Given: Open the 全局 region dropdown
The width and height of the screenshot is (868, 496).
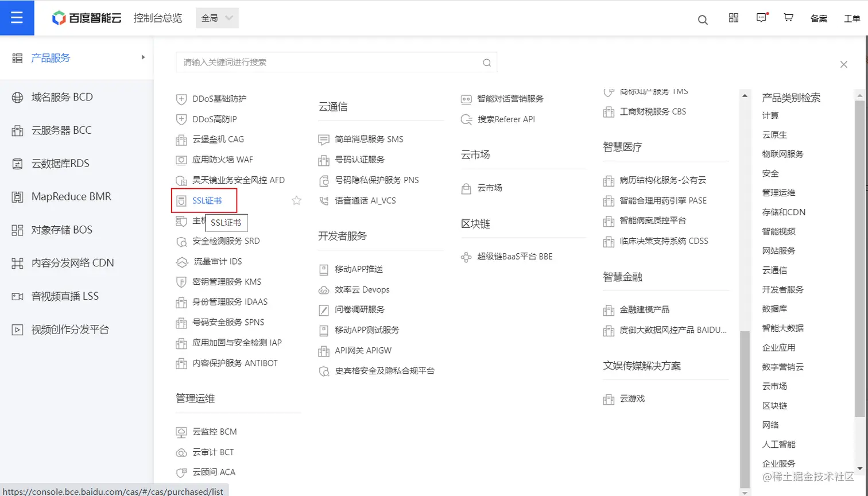Looking at the screenshot, I should pyautogui.click(x=217, y=18).
